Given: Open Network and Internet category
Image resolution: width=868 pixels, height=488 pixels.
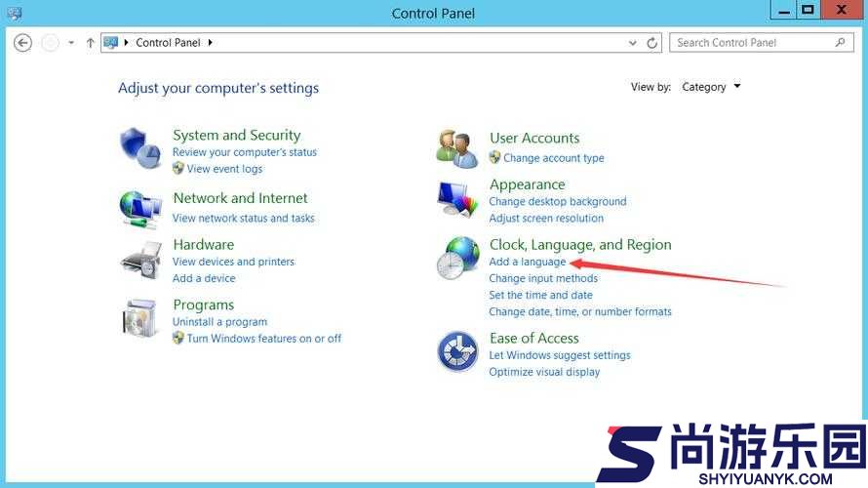Looking at the screenshot, I should pyautogui.click(x=240, y=198).
